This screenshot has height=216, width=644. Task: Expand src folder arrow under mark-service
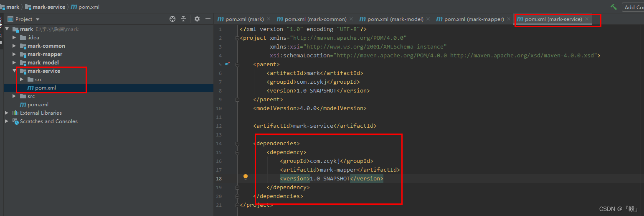click(22, 80)
